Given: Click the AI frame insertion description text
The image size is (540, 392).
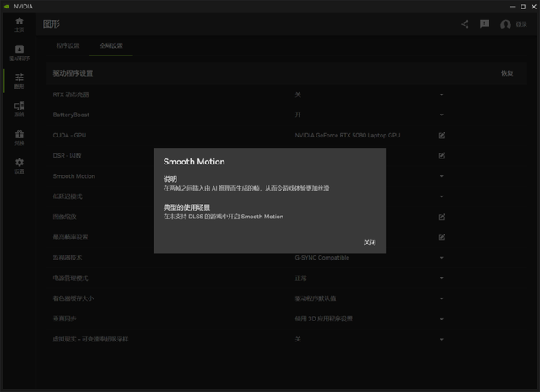Looking at the screenshot, I should tap(246, 188).
